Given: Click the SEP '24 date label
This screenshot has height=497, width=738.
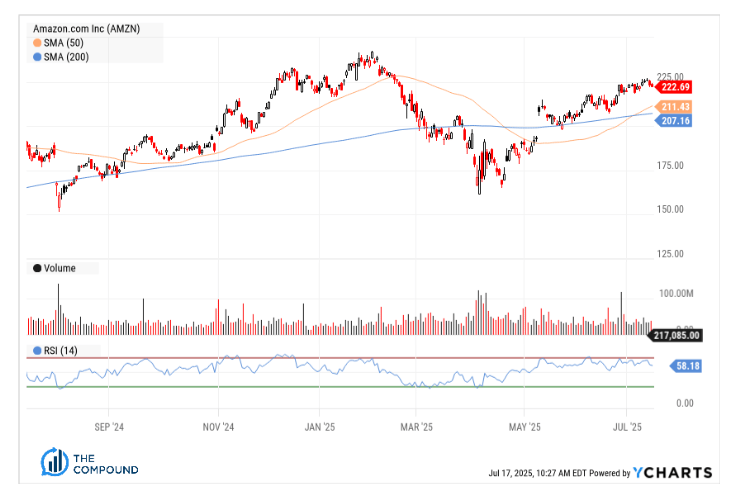Looking at the screenshot, I should [109, 427].
